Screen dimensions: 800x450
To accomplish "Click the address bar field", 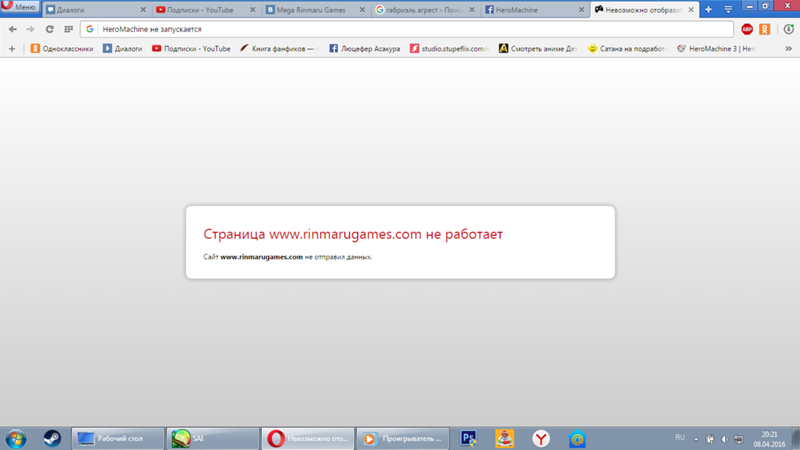I will pyautogui.click(x=407, y=29).
